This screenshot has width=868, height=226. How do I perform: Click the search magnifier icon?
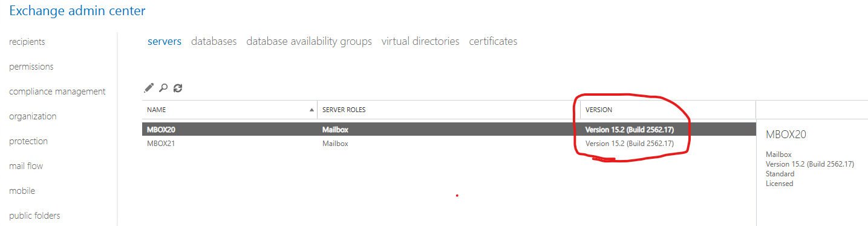(x=163, y=88)
